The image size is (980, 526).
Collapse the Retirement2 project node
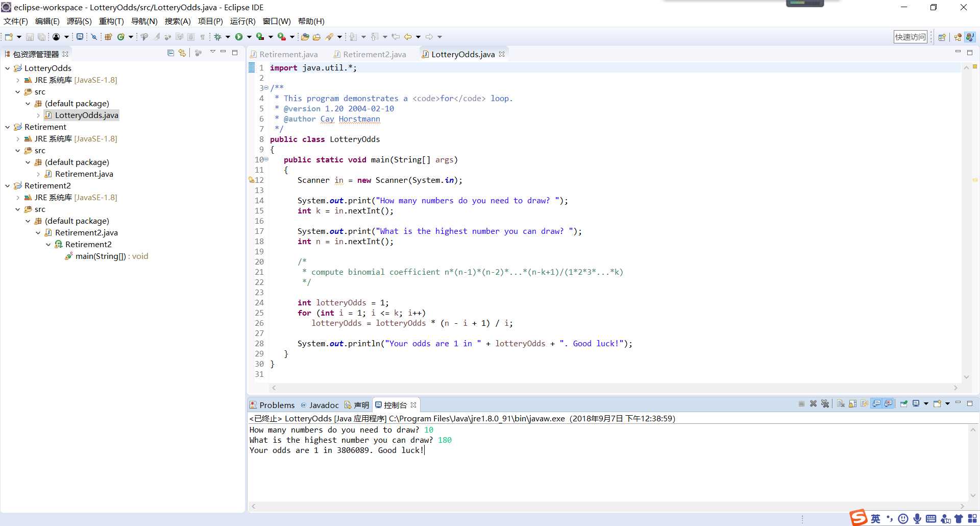(7, 186)
